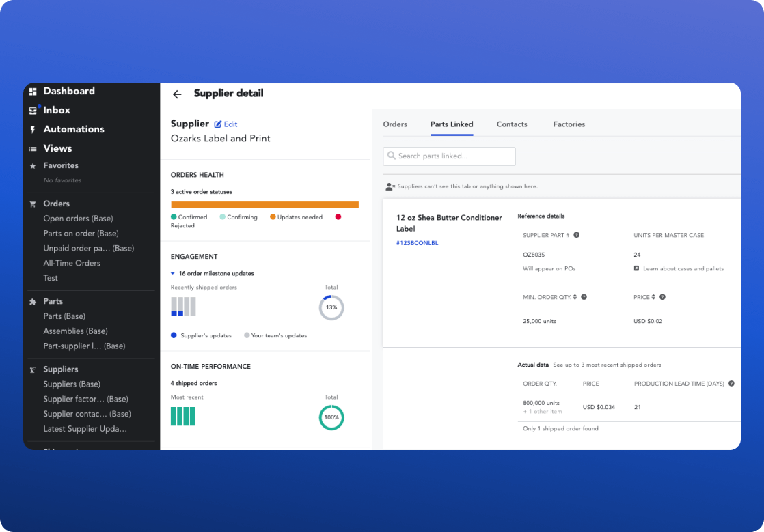Click the 100% on-time performance ring
The height and width of the screenshot is (532, 764).
coord(331,418)
